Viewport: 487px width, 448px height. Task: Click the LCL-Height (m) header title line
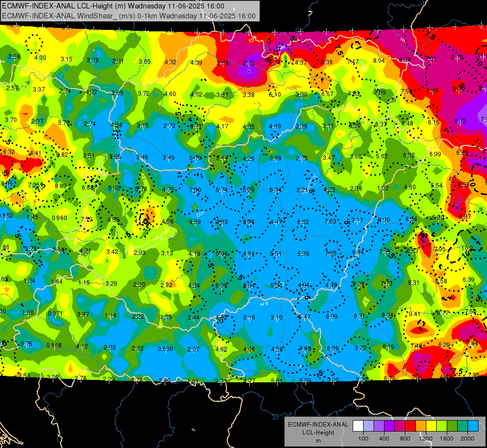[113, 6]
